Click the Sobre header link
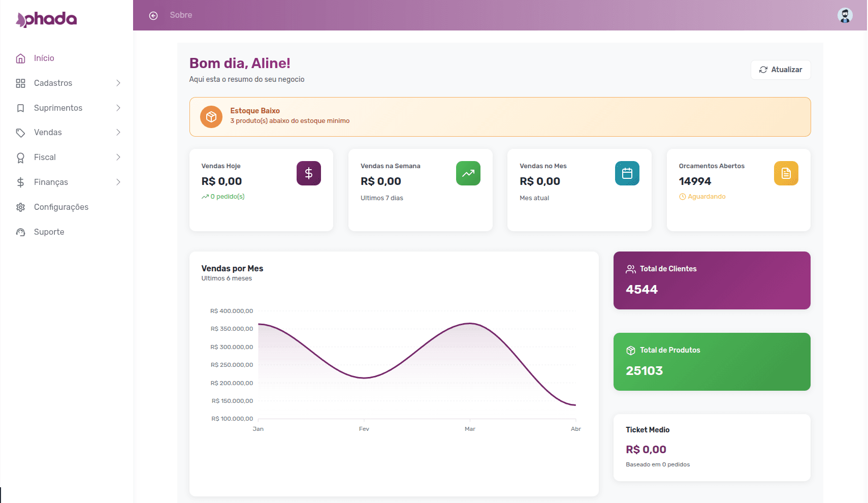Image resolution: width=868 pixels, height=503 pixels. click(181, 15)
